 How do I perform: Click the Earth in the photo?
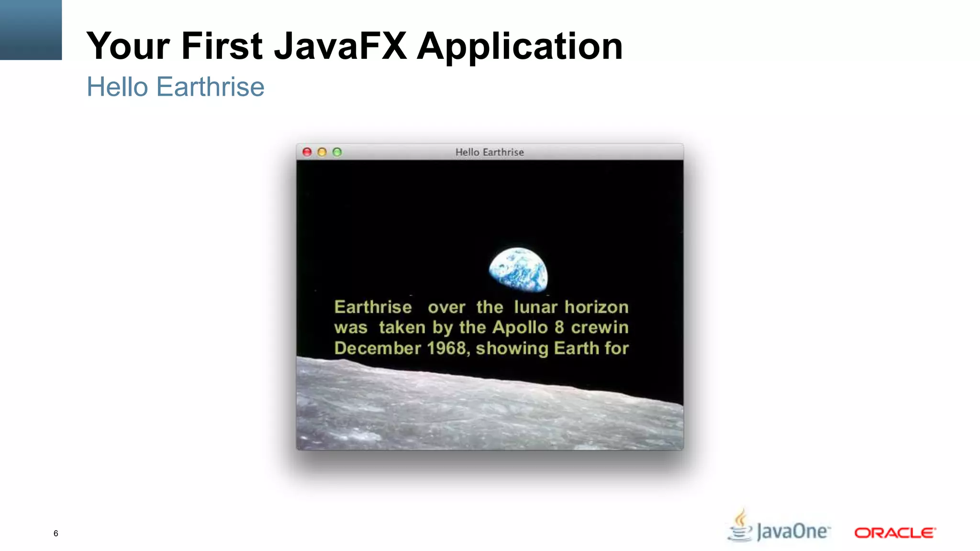click(518, 269)
